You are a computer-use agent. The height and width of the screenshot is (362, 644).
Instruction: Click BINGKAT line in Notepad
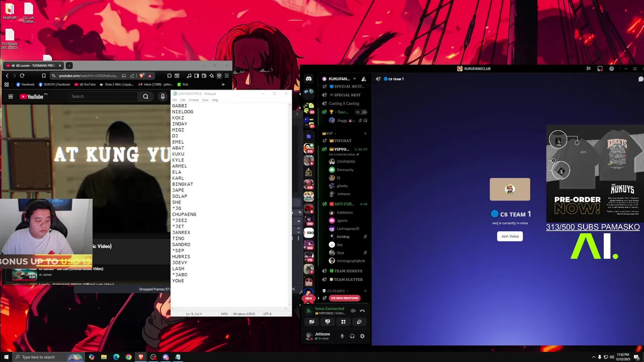183,184
